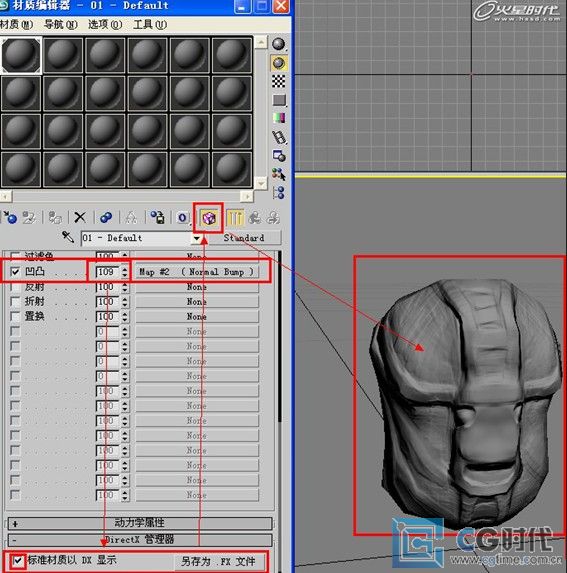Click the 置换 None map button
Image resolution: width=567 pixels, height=573 pixels.
click(197, 316)
